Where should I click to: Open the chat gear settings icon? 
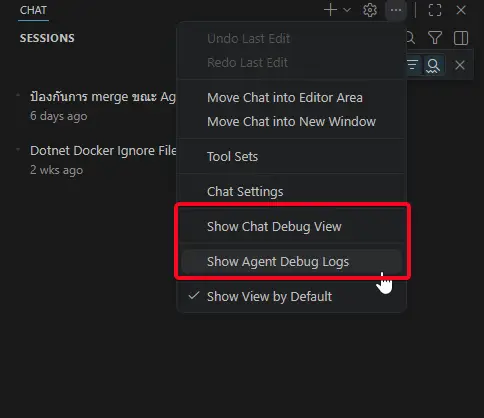coord(370,10)
